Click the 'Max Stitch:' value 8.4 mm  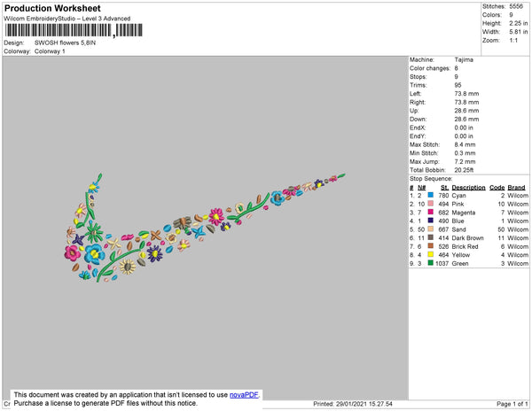[465, 144]
